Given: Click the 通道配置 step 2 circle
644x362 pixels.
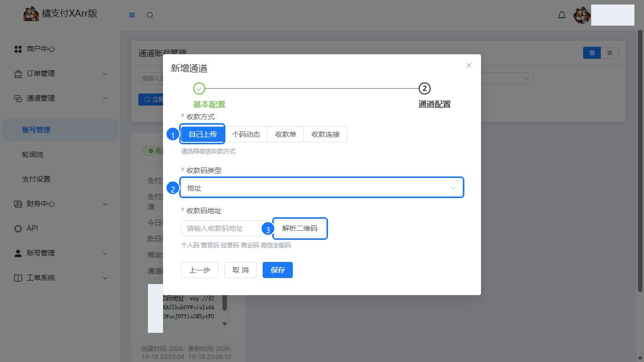Looking at the screenshot, I should pos(425,88).
